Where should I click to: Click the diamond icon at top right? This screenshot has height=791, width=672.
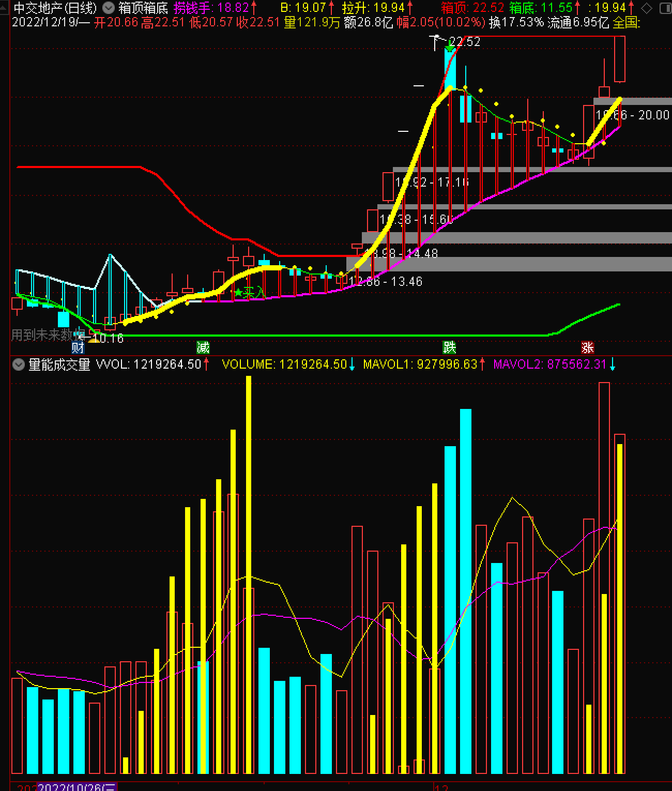point(646,8)
